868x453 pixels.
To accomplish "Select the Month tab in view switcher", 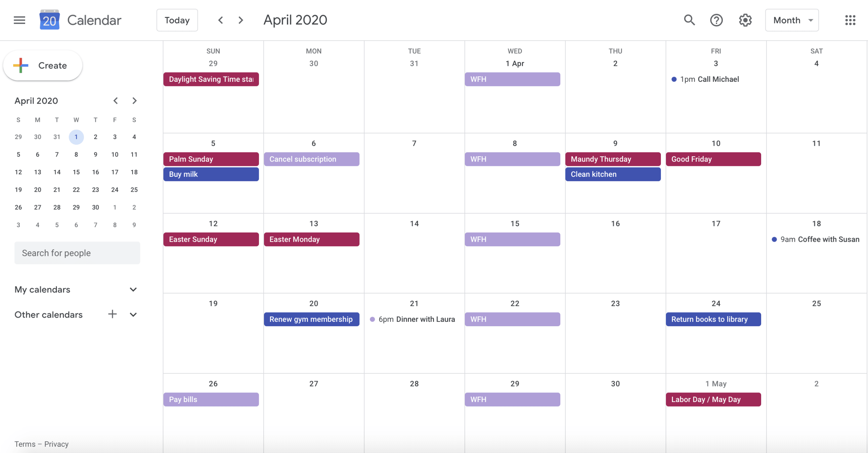I will [793, 20].
